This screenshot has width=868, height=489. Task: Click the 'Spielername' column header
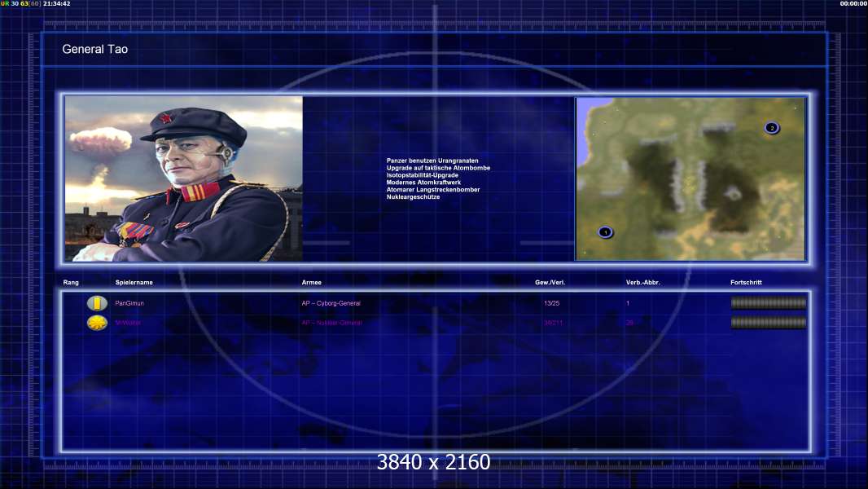[x=134, y=283]
